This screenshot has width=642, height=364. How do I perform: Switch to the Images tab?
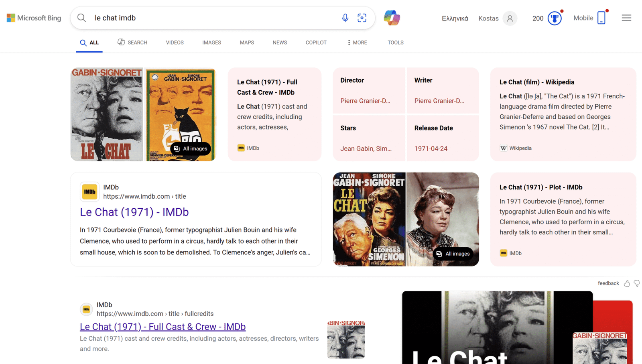[x=211, y=43]
